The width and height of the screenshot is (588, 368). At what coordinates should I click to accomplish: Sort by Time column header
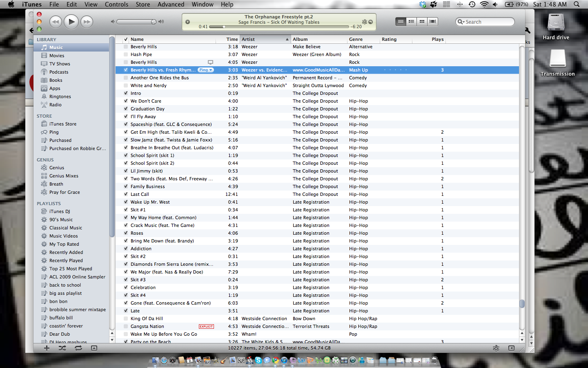[x=228, y=39]
